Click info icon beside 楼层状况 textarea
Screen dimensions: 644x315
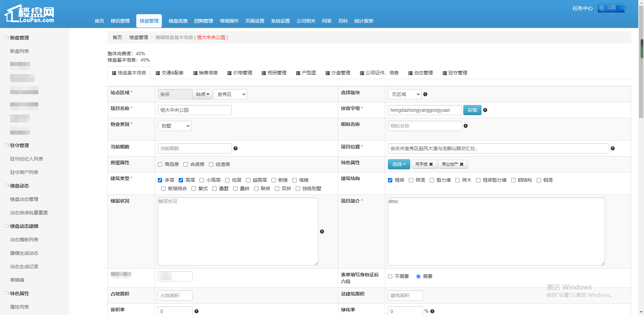point(322,232)
